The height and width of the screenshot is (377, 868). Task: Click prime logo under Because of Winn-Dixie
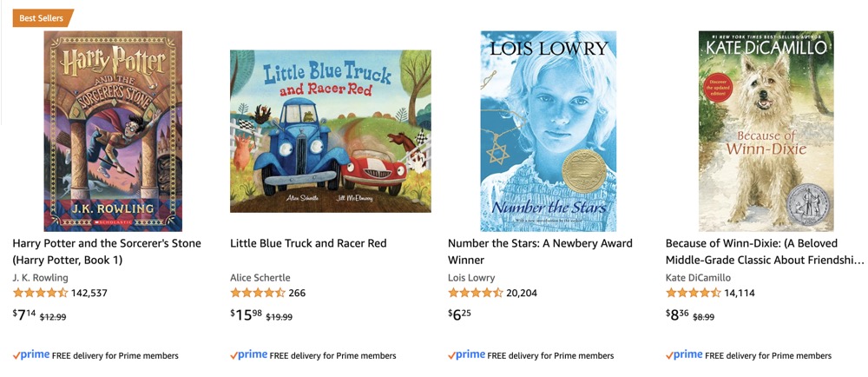(x=684, y=355)
